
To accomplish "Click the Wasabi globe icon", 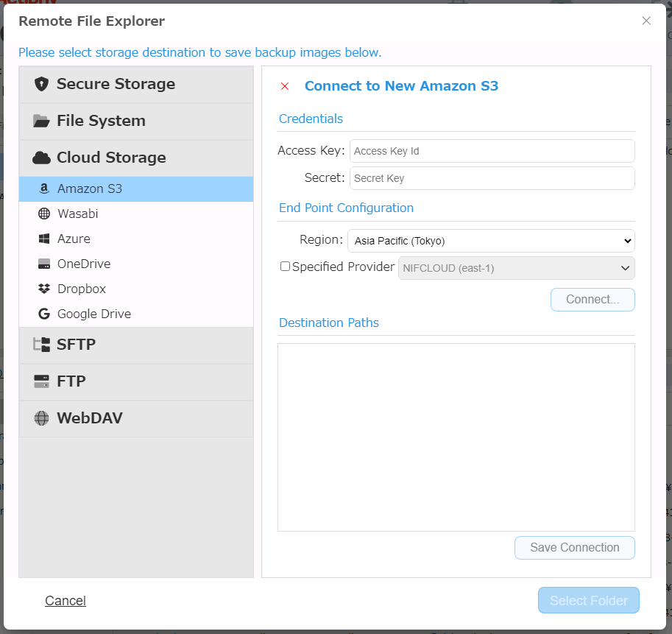I will point(44,214).
